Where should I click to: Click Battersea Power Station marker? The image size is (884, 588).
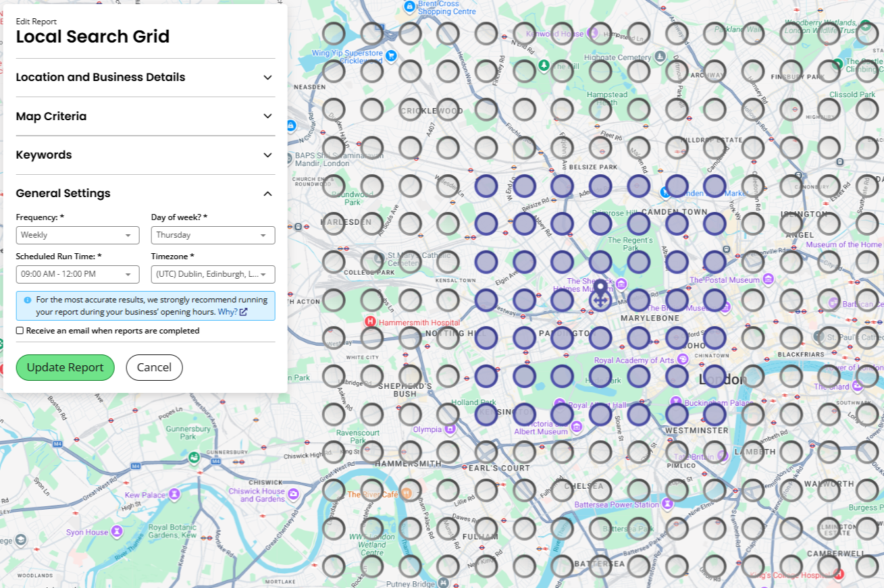667,504
